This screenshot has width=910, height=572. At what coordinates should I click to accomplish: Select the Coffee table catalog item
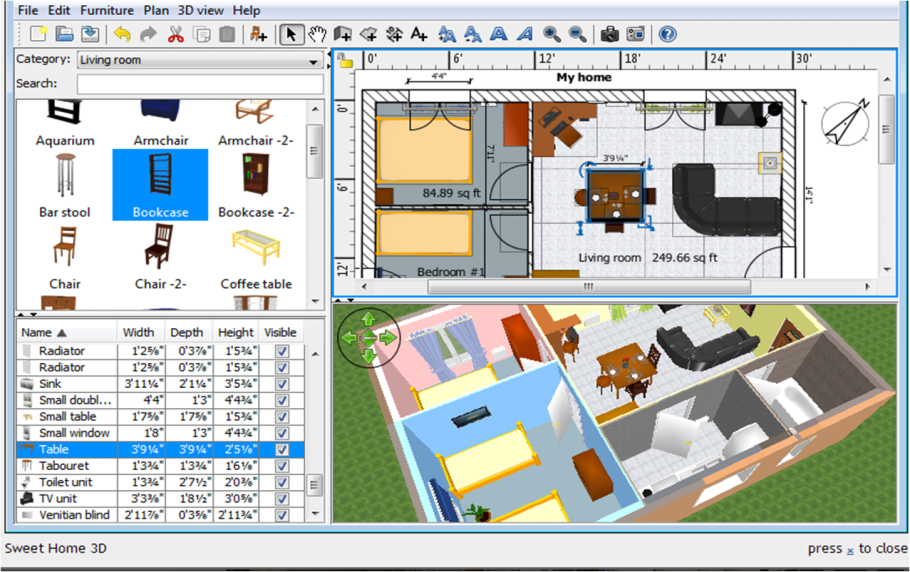(256, 260)
